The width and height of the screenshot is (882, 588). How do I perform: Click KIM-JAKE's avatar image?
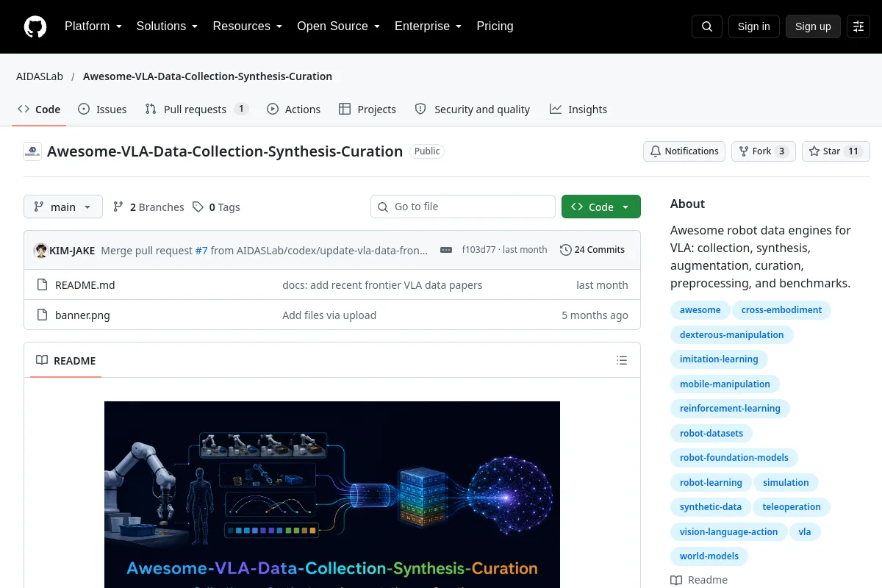click(x=40, y=250)
